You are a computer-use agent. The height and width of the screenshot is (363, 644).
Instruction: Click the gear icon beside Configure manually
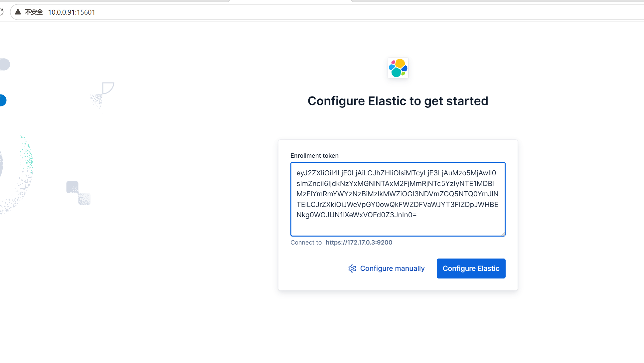point(352,269)
